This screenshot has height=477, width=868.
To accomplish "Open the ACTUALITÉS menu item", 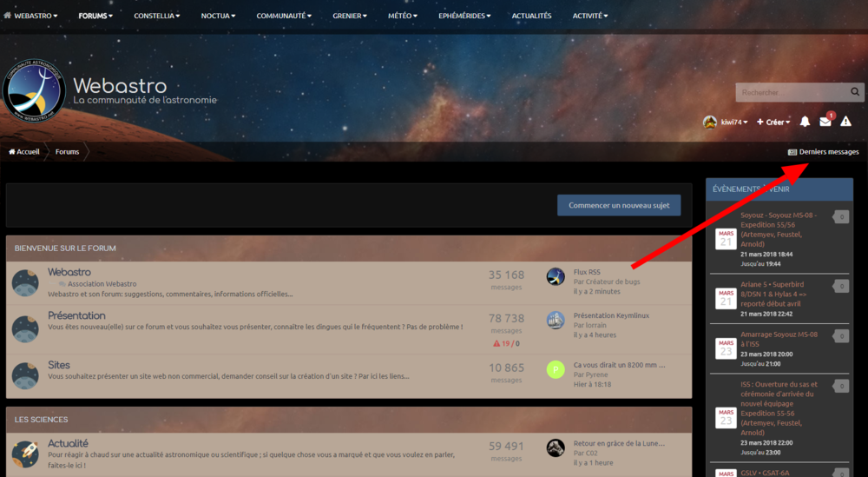I will [x=531, y=16].
